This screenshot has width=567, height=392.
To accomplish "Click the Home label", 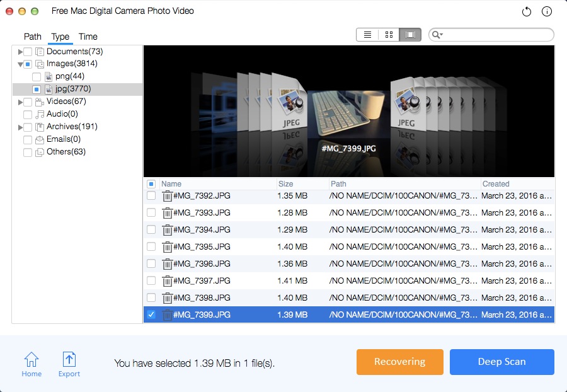I will point(31,374).
